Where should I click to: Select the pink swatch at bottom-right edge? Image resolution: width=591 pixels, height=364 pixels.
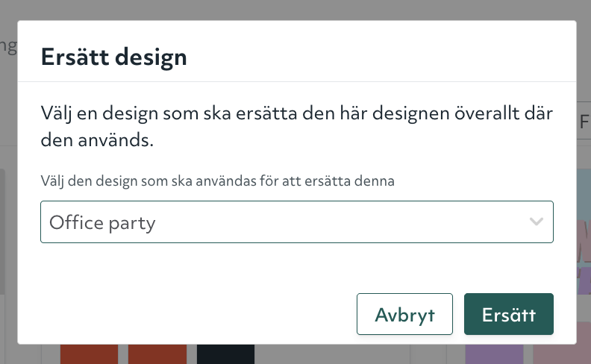pyautogui.click(x=562, y=354)
